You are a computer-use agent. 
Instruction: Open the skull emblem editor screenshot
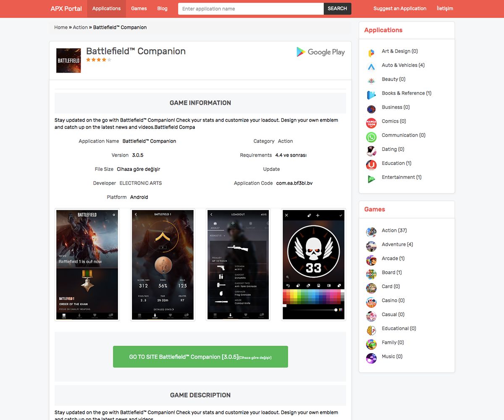(x=314, y=265)
